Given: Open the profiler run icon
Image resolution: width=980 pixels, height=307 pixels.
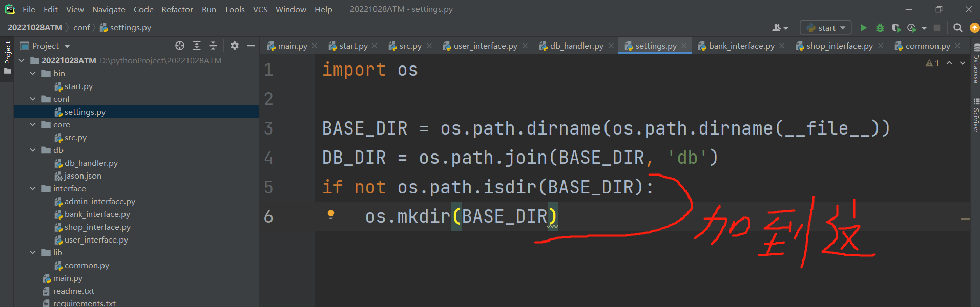Looking at the screenshot, I should tap(912, 28).
